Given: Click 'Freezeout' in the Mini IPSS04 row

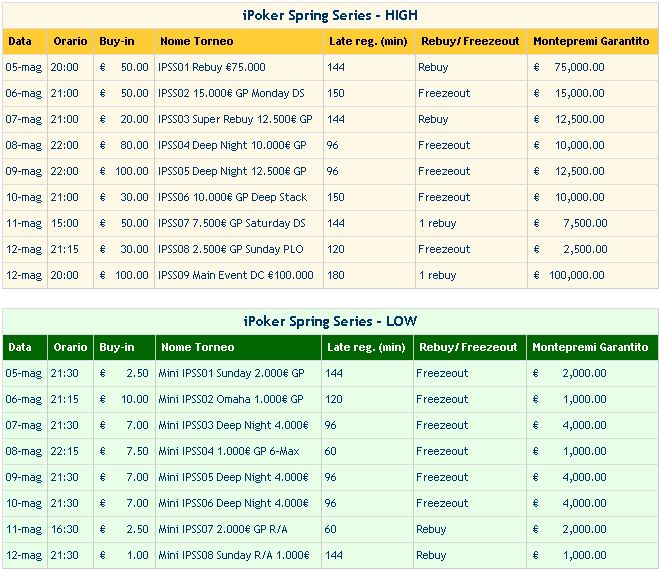Looking at the screenshot, I should click(x=442, y=451).
